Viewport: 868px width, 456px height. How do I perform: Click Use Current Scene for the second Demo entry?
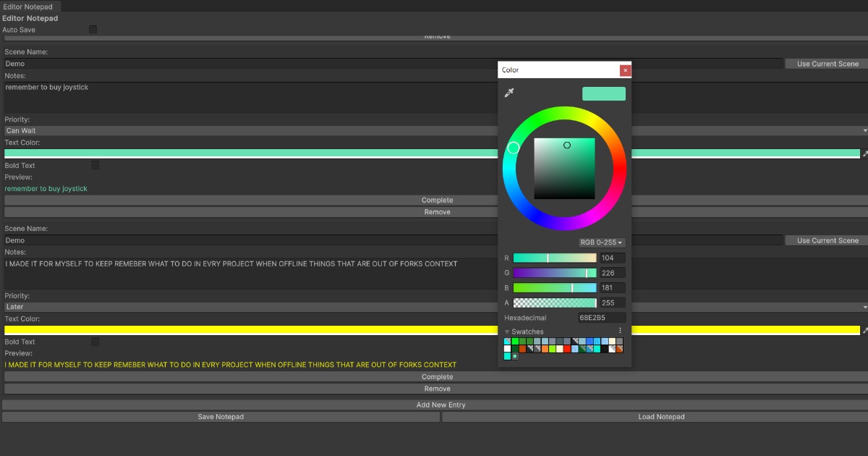(x=825, y=240)
